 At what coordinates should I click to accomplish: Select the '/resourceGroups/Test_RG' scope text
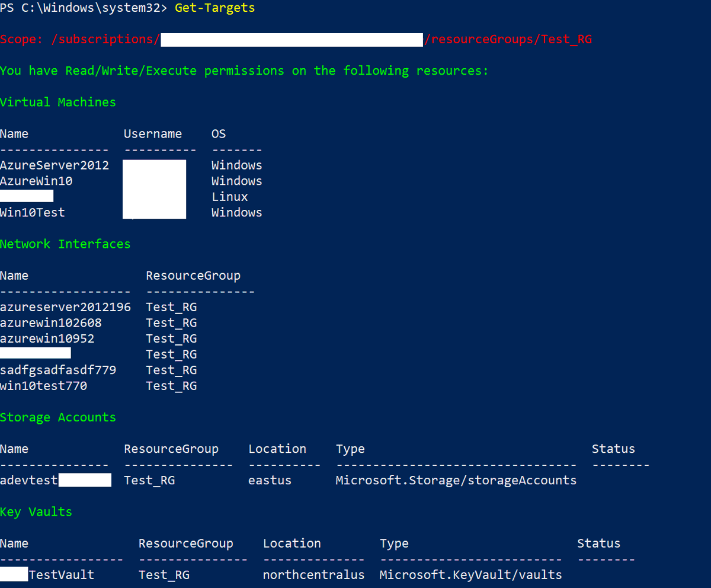tap(508, 40)
